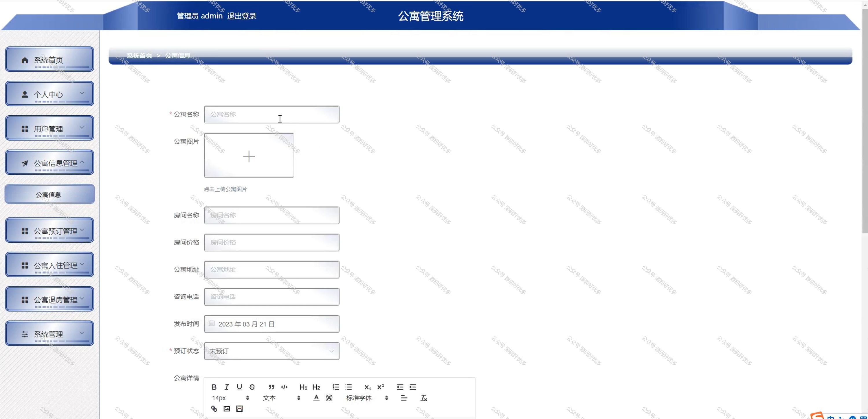Open text alignment options

point(404,398)
